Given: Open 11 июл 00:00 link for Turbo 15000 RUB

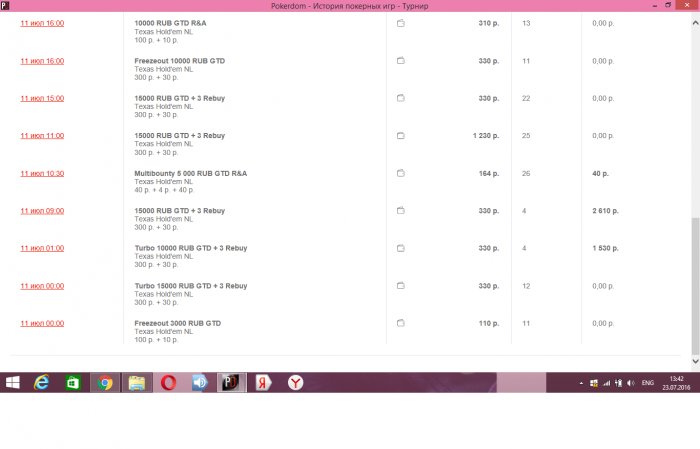Looking at the screenshot, I should click(x=42, y=286).
